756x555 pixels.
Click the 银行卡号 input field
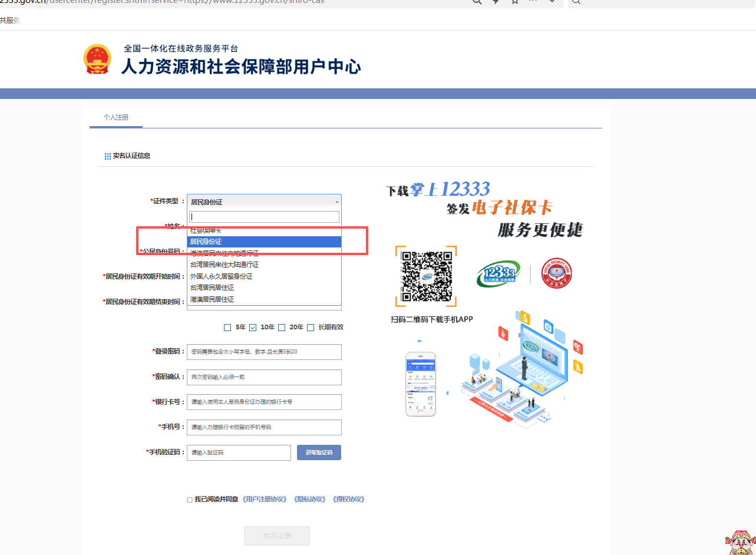pyautogui.click(x=264, y=402)
